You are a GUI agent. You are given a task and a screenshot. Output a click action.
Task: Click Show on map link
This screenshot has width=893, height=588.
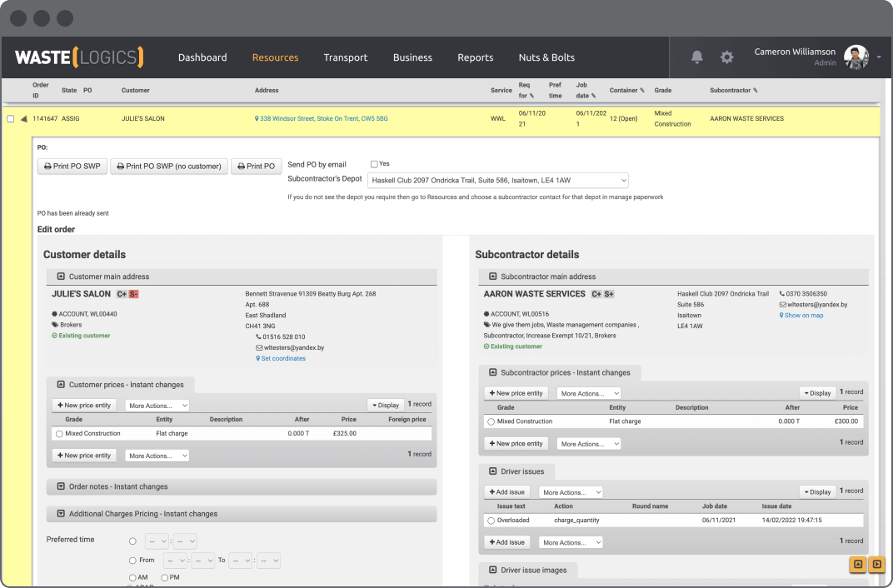point(801,316)
